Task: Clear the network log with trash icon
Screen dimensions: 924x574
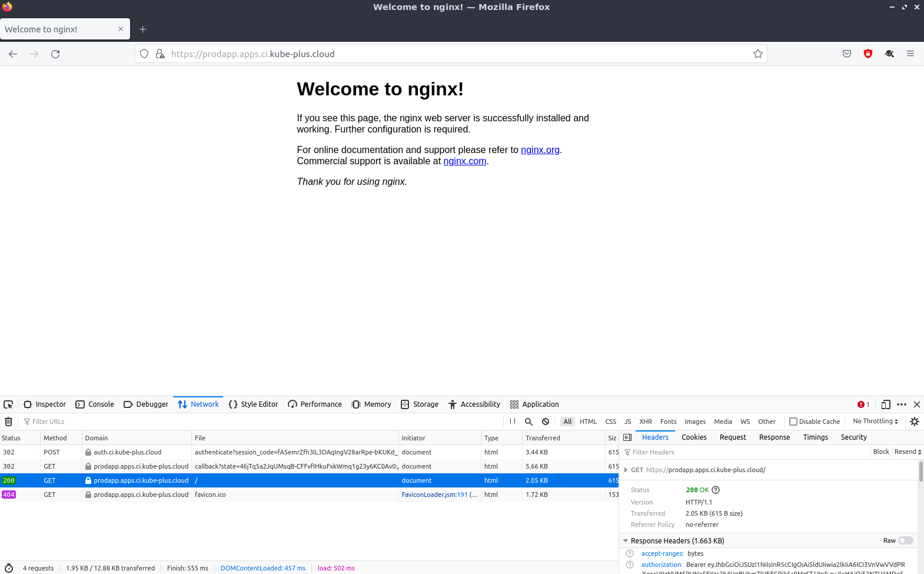Action: tap(8, 422)
